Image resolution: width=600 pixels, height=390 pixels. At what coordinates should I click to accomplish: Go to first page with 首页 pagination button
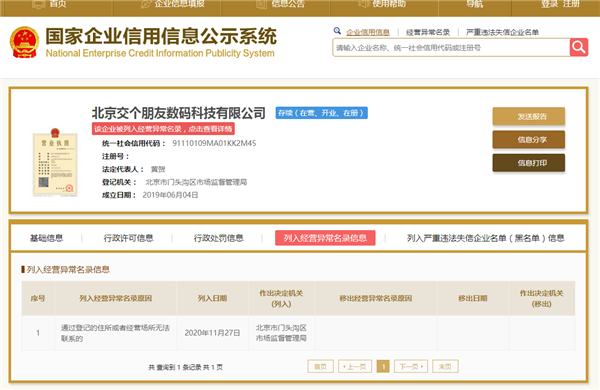tap(320, 367)
